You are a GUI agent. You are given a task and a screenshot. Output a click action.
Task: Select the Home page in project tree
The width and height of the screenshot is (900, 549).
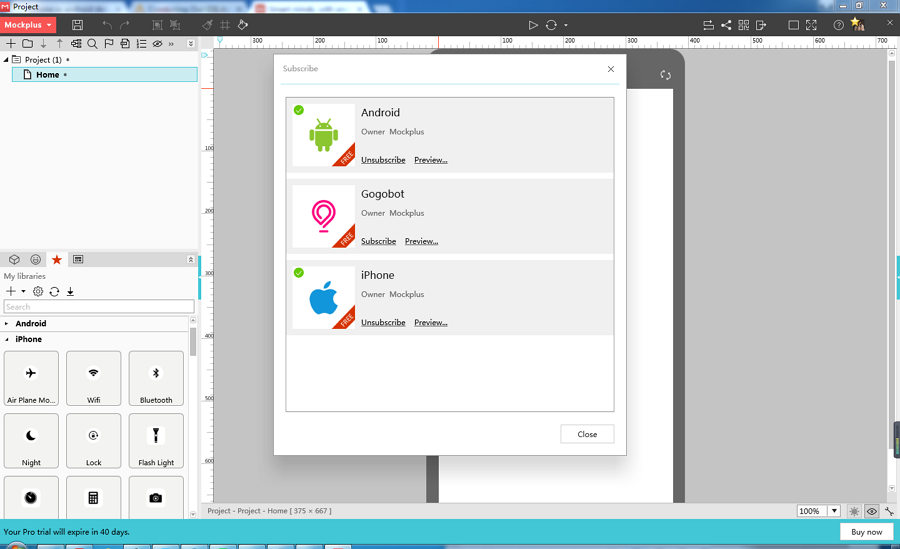coord(104,75)
